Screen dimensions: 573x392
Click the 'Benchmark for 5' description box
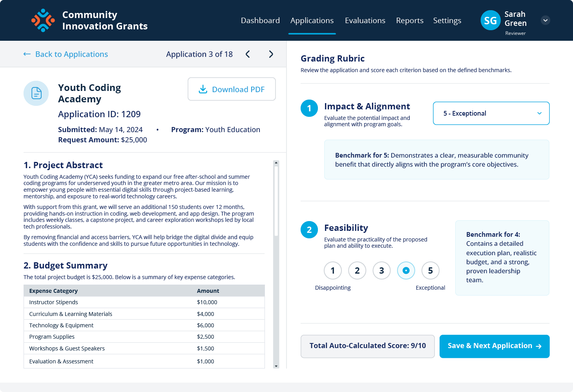tap(437, 160)
